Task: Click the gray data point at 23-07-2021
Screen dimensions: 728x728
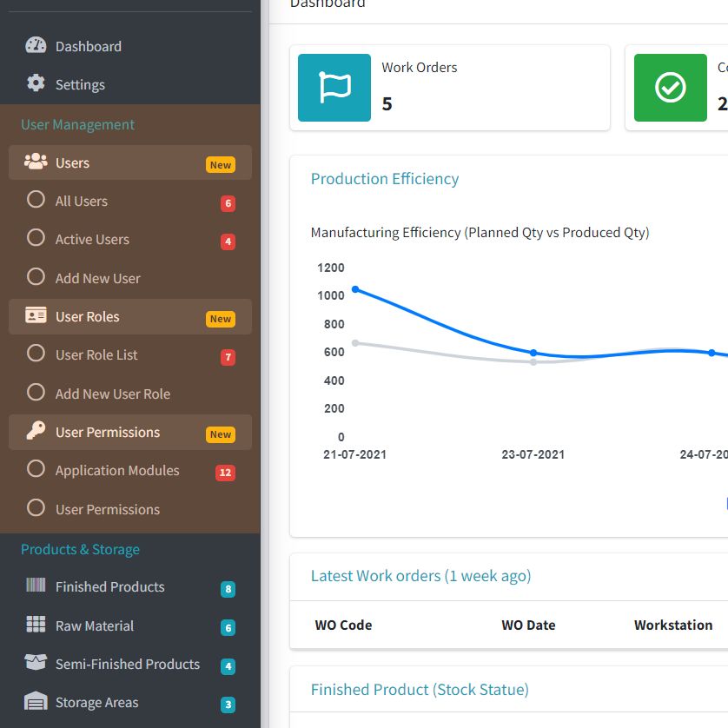Action: point(533,362)
